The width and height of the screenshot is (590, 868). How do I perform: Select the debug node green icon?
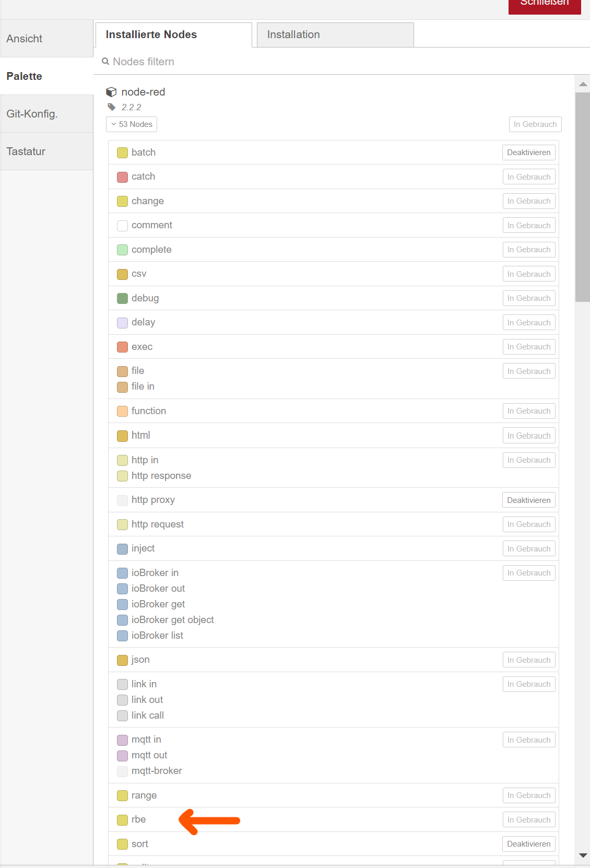122,298
